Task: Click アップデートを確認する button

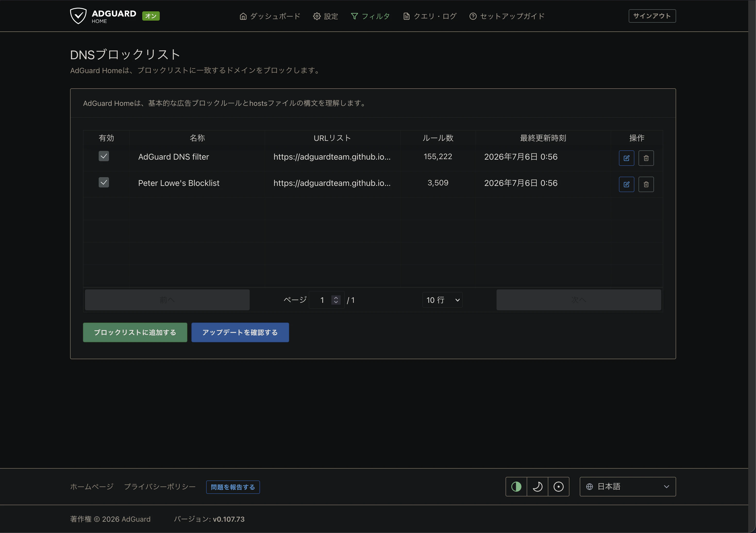Action: tap(240, 332)
